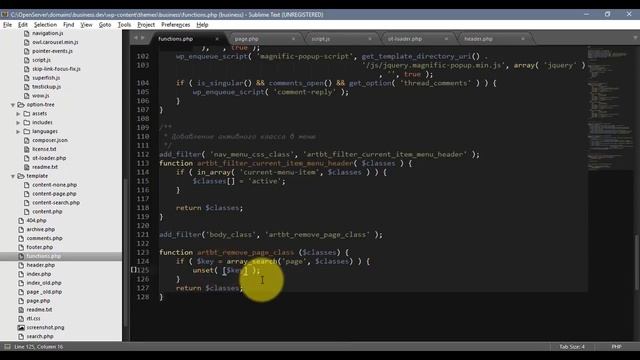Open the Tools menu
Screen dimensions: 640x360
click(124, 25)
